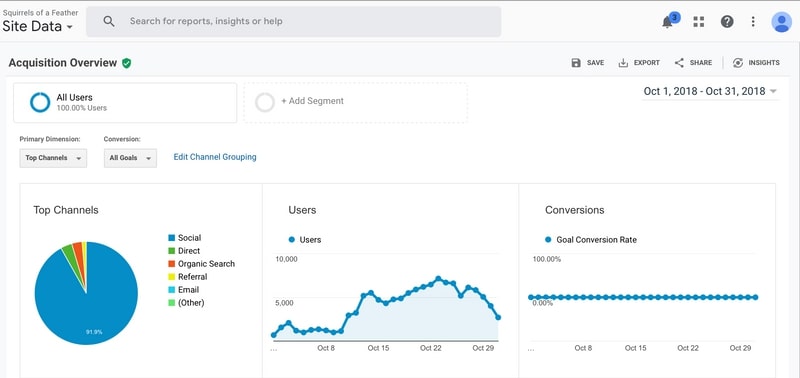Image resolution: width=800 pixels, height=378 pixels.
Task: Open the All Goals conversion dropdown
Action: click(130, 158)
